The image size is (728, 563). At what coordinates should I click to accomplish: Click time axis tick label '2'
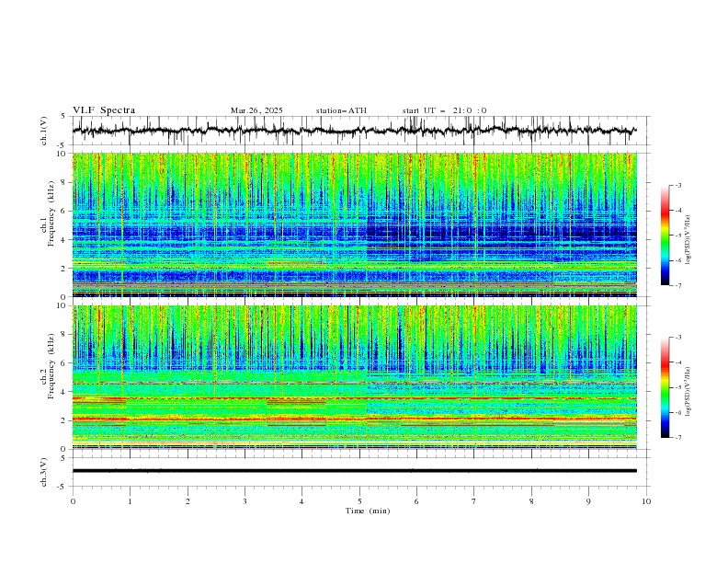(188, 501)
